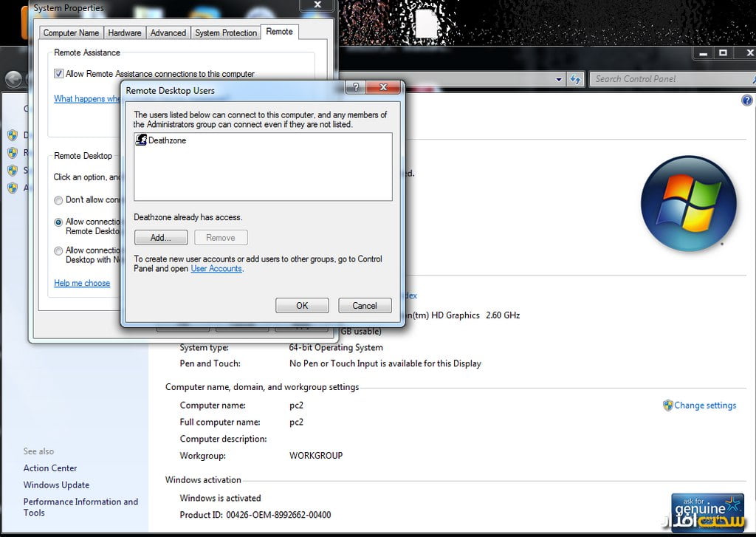This screenshot has height=537, width=756.
Task: Click the Deathzone user account icon
Action: click(141, 140)
